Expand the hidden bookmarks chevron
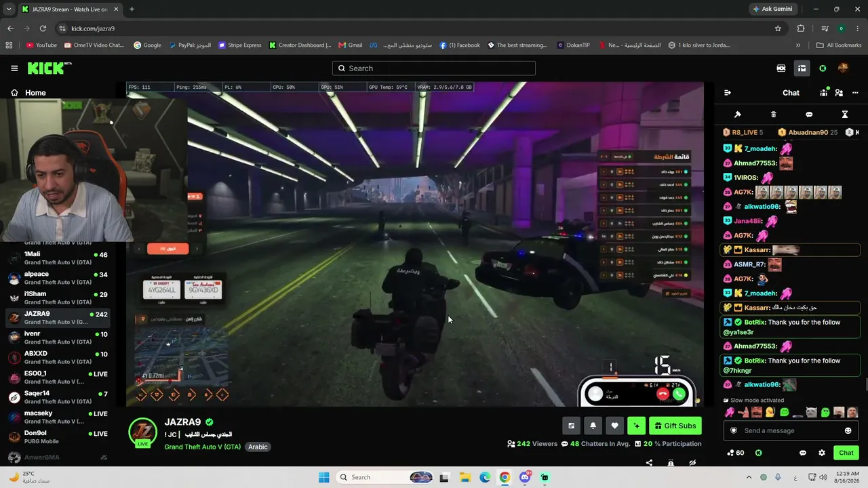Viewport: 868px width, 488px height. point(798,45)
